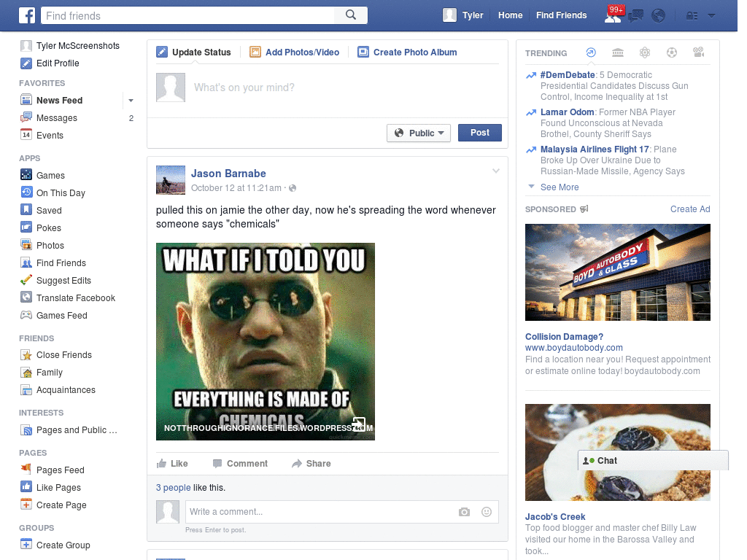Click the Create Group plus icon
This screenshot has height=560, width=747.
(26, 544)
